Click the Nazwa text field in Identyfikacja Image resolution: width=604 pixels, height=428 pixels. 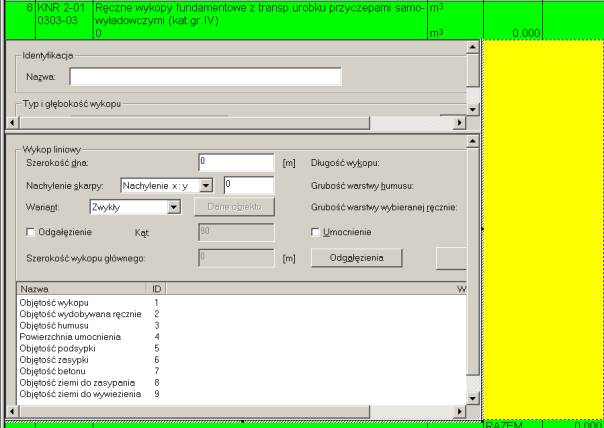[x=205, y=76]
